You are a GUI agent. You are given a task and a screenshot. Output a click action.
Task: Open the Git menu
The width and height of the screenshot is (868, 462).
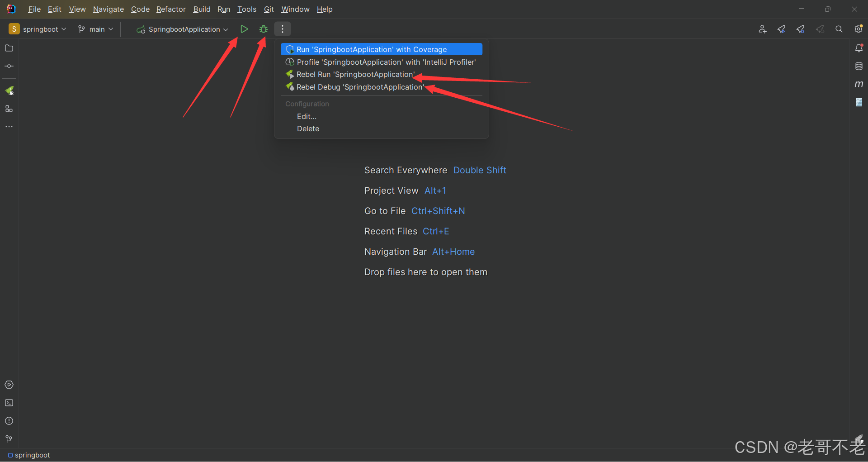click(269, 9)
